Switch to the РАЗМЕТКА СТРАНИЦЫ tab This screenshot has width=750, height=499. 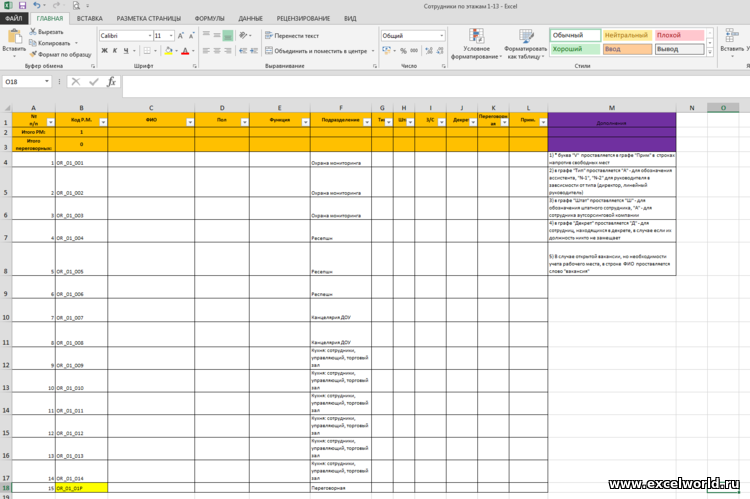pyautogui.click(x=149, y=18)
